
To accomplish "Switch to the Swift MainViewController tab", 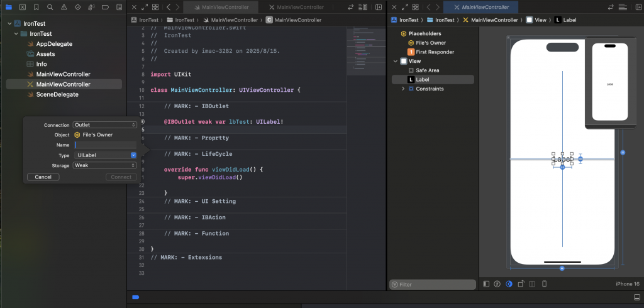I will 221,7.
